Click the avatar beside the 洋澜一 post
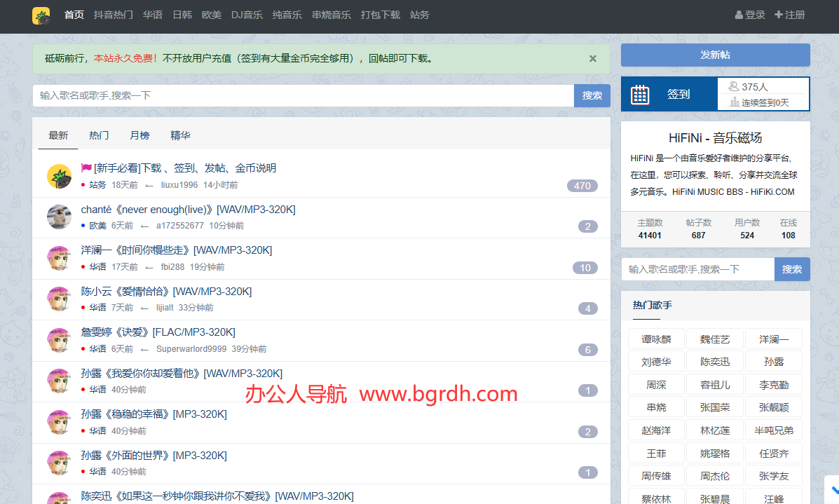This screenshot has width=839, height=504. pos(59,258)
